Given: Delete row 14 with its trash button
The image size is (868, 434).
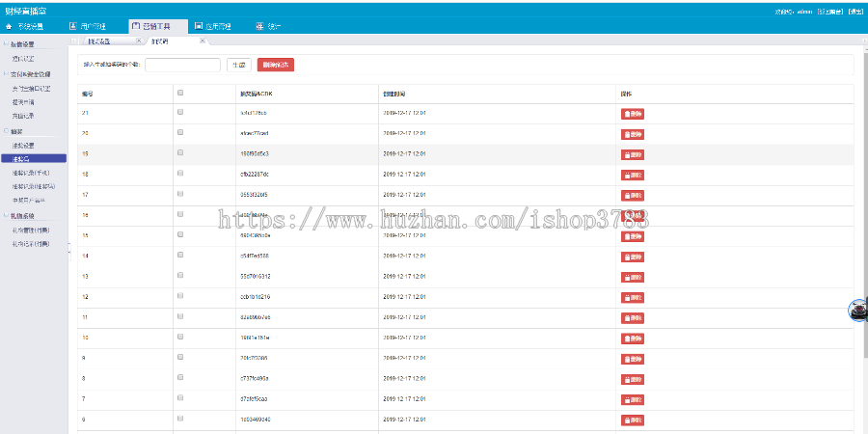Looking at the screenshot, I should click(x=632, y=257).
